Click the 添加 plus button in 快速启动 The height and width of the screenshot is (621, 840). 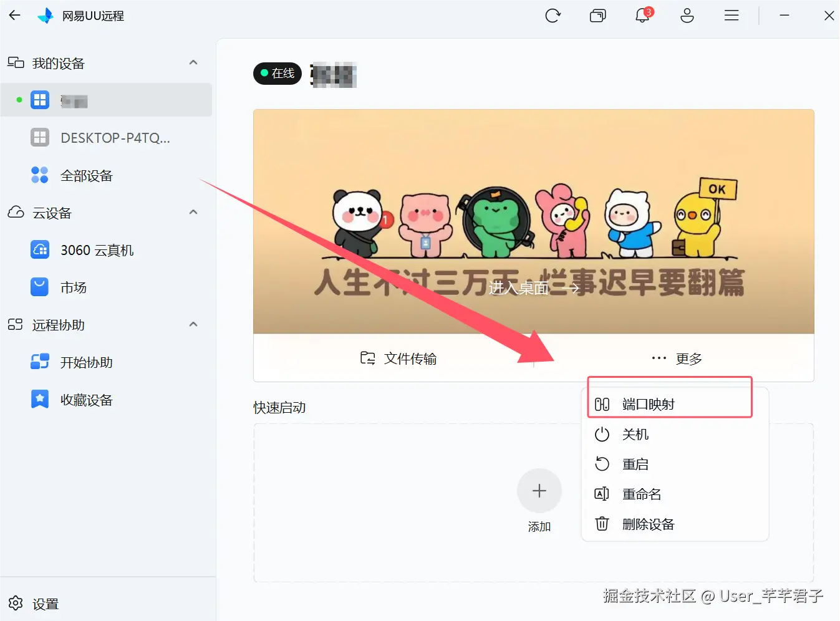coord(539,491)
